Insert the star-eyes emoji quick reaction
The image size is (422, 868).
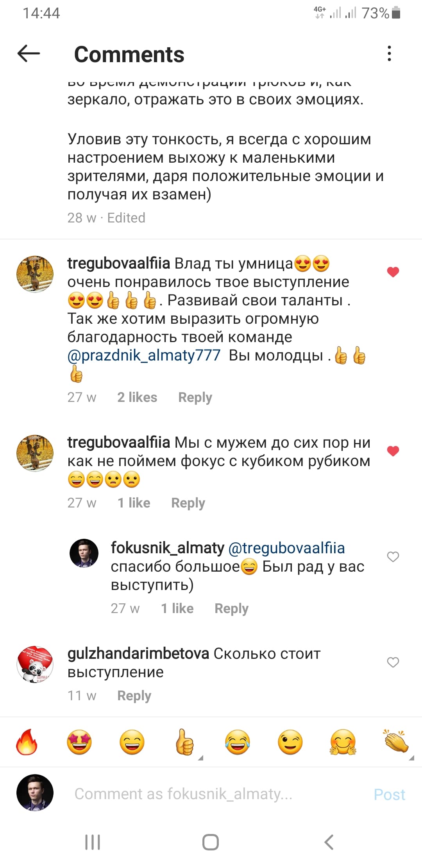[x=79, y=742]
